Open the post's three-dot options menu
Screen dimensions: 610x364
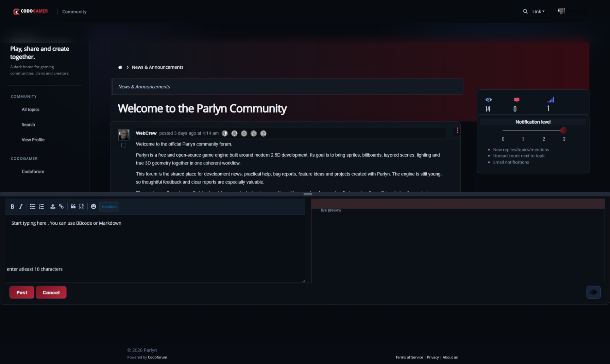tap(457, 131)
